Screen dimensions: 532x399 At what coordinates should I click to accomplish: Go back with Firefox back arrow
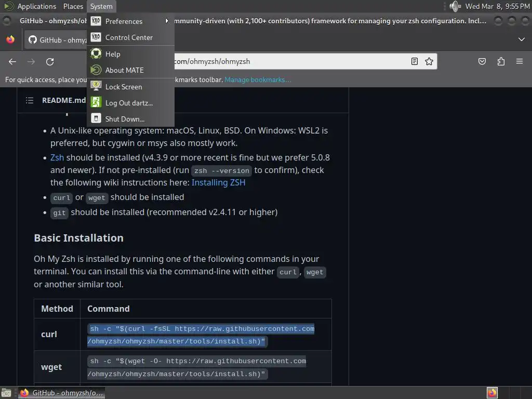[x=12, y=61]
